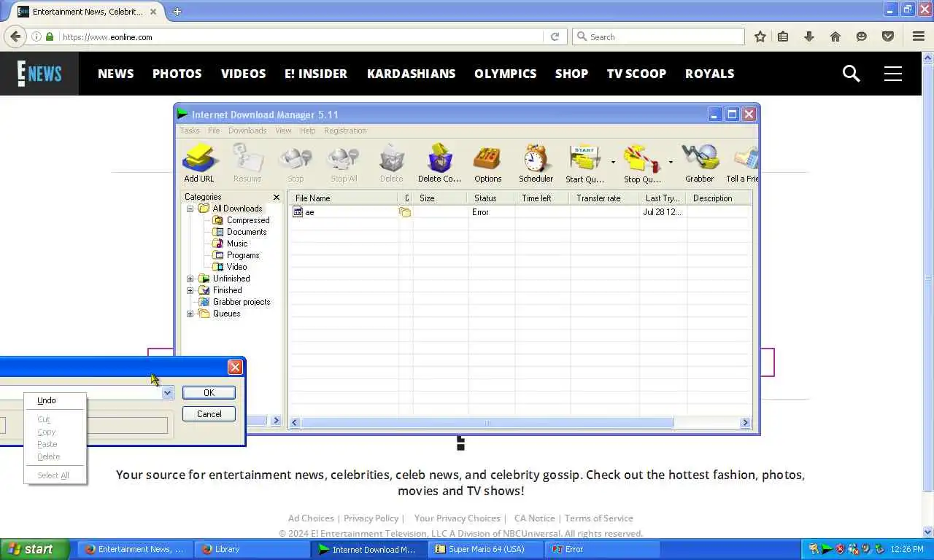Open the View menu in IDM

pos(283,131)
